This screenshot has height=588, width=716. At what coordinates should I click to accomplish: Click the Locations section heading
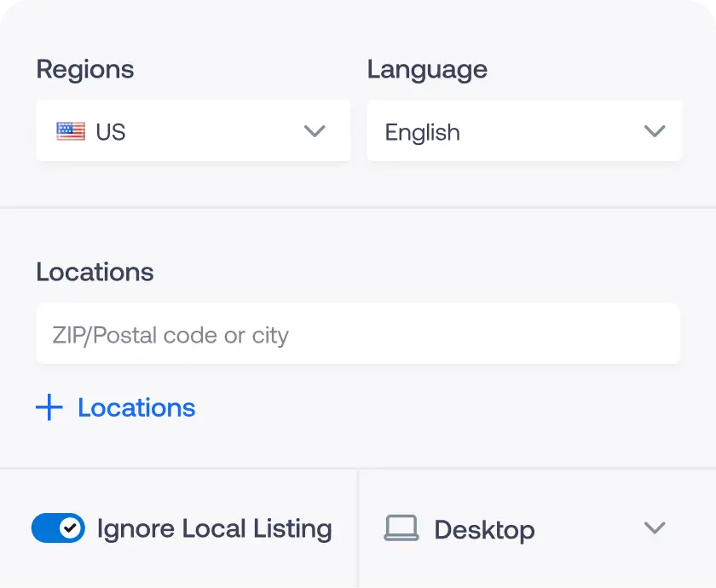[x=95, y=272]
